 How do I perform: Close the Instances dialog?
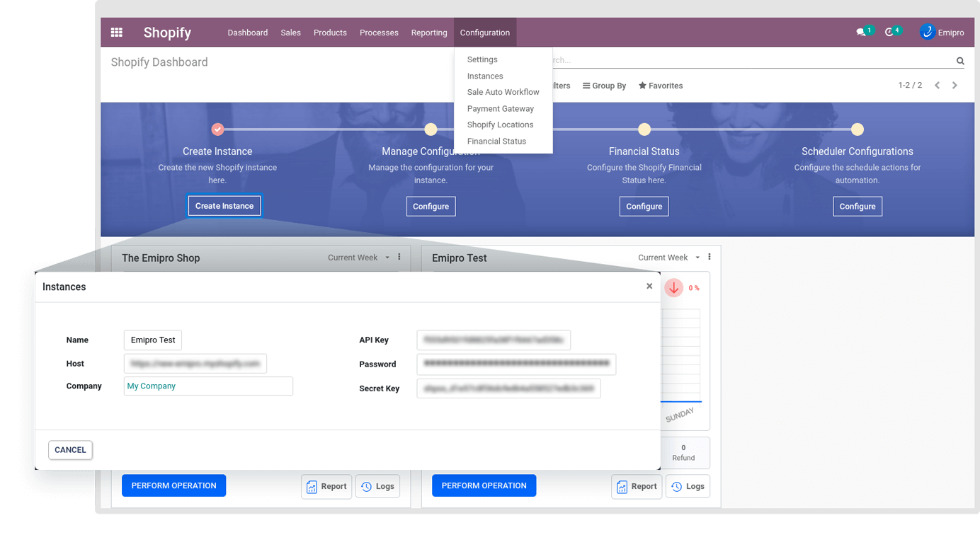[x=649, y=287]
